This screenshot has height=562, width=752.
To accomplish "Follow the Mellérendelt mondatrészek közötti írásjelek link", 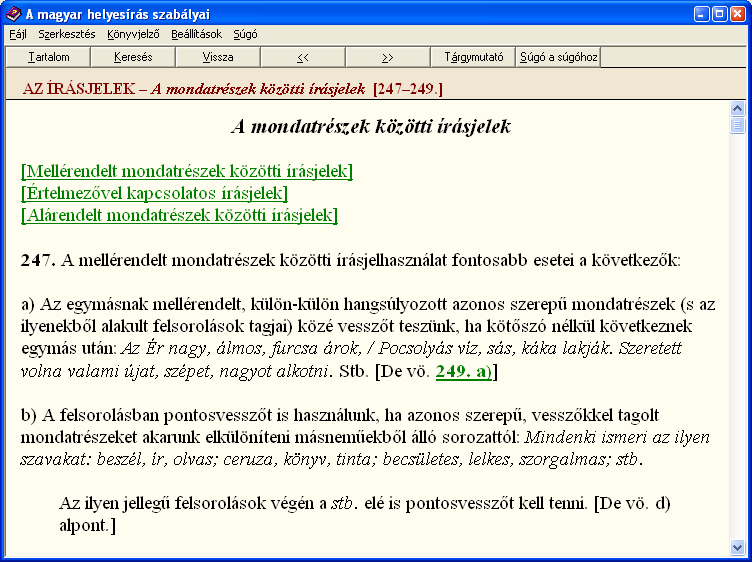I will [186, 171].
